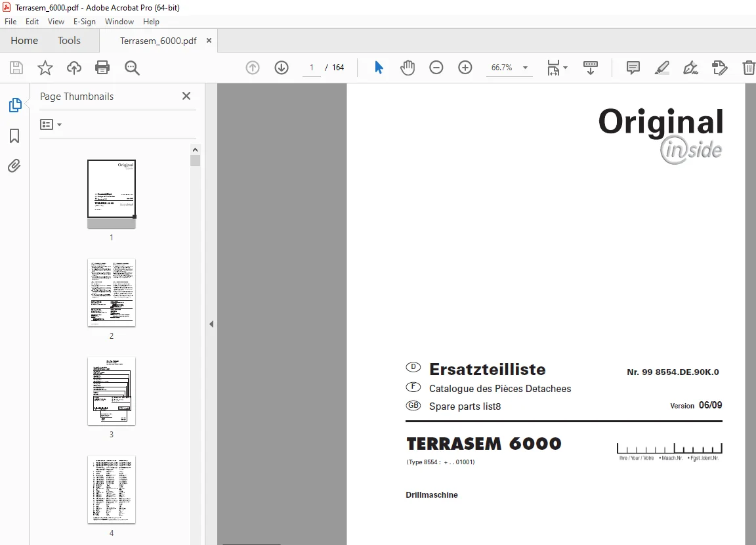Click the Read mode toolbar icon

coord(591,68)
